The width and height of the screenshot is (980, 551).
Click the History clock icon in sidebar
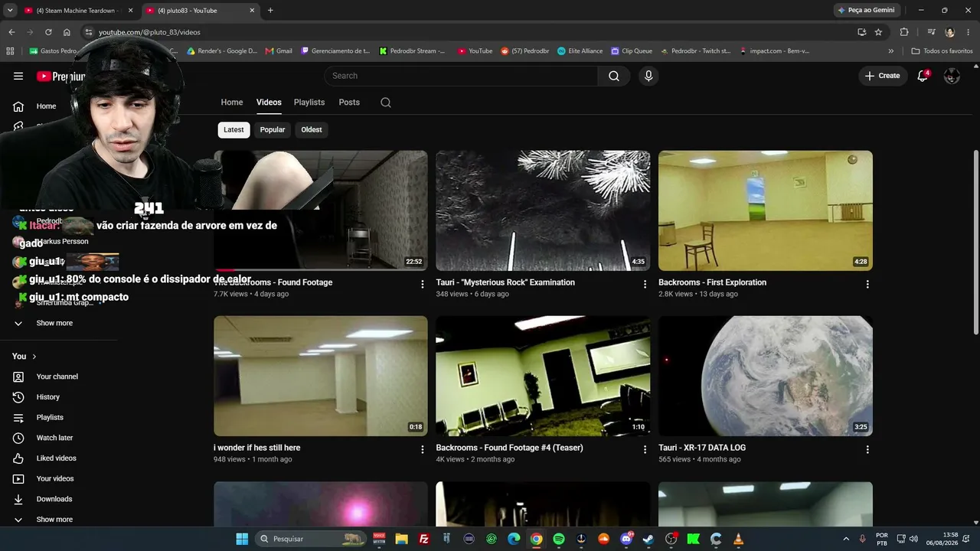[x=18, y=397]
